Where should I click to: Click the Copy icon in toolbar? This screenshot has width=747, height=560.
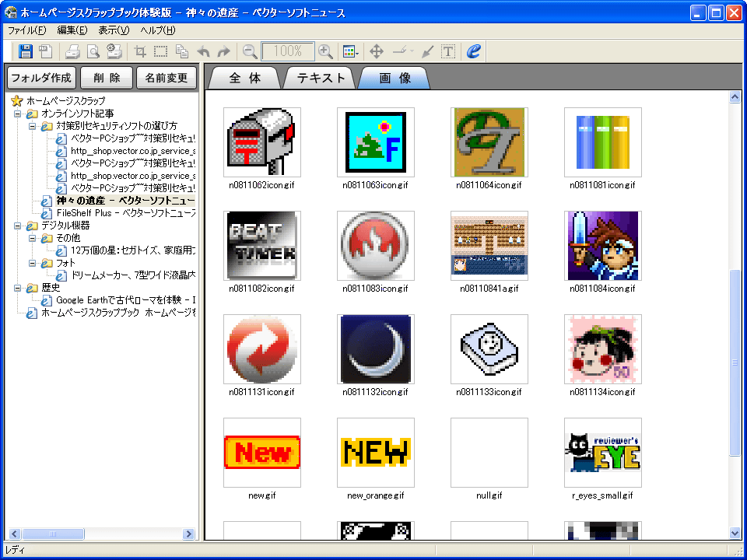click(182, 51)
